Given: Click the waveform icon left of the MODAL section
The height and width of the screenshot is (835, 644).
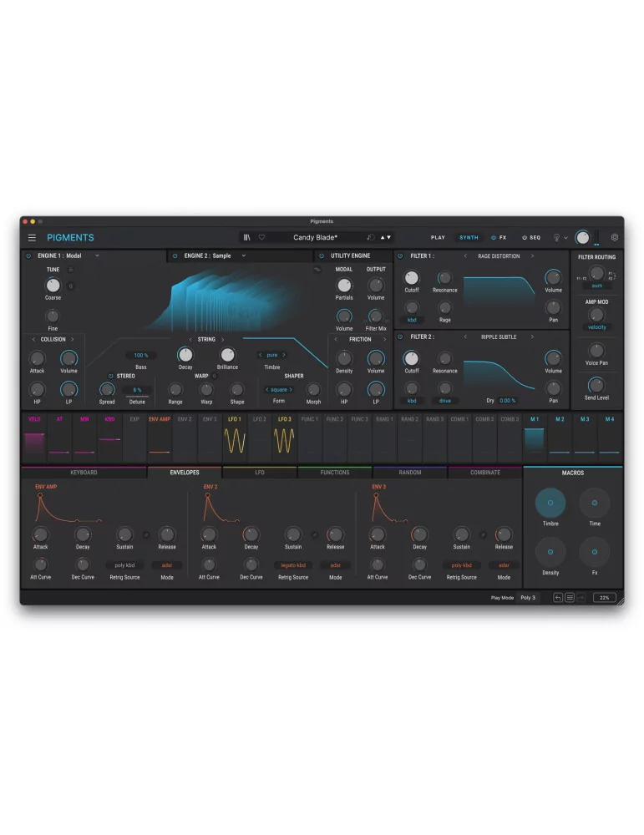Looking at the screenshot, I should (x=317, y=270).
